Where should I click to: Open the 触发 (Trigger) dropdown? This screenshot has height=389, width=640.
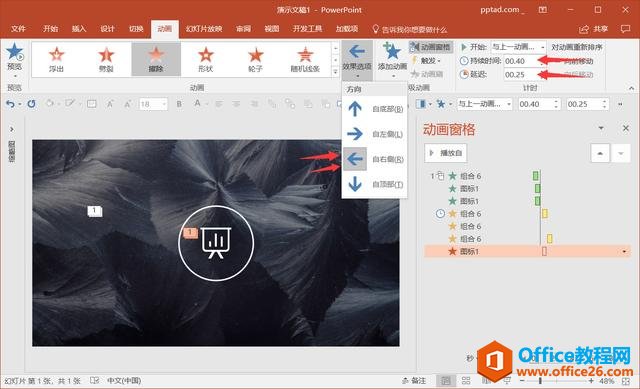(427, 60)
